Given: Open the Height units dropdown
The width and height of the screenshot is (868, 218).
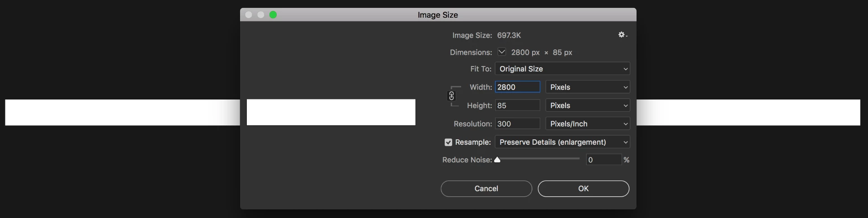Looking at the screenshot, I should point(588,105).
